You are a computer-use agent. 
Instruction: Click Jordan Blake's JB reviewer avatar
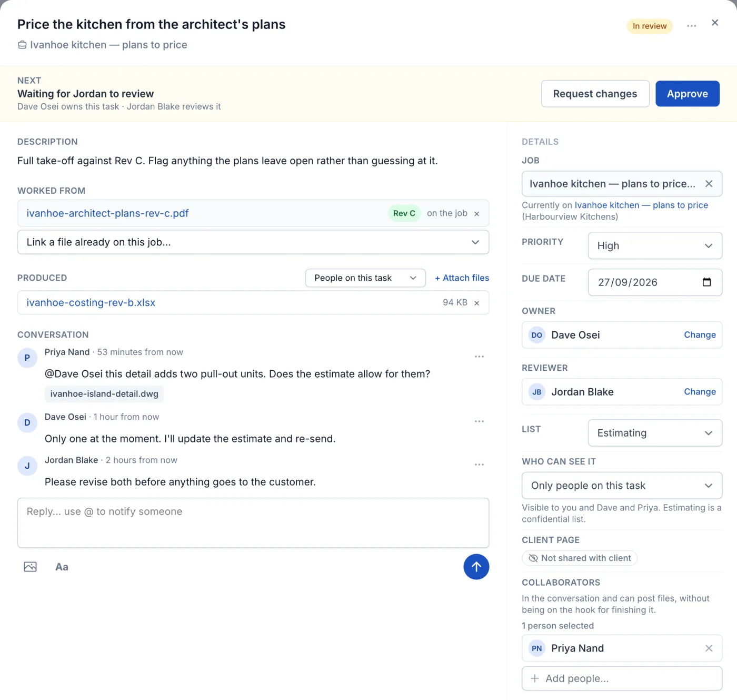tap(536, 392)
